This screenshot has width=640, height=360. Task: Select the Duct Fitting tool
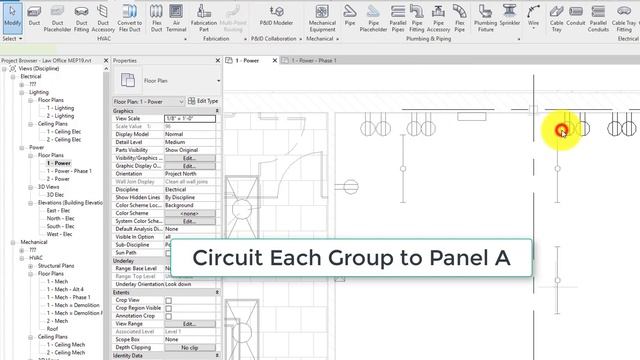coord(81,18)
